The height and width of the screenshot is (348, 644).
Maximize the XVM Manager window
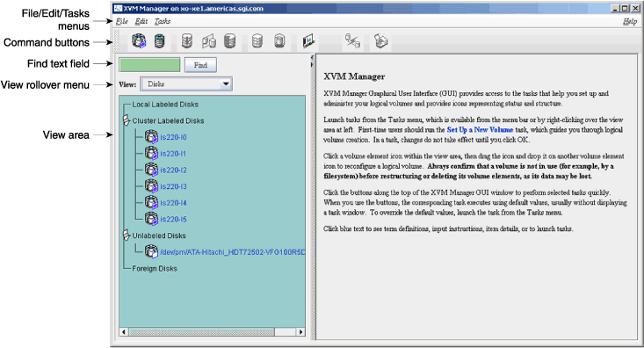point(625,8)
